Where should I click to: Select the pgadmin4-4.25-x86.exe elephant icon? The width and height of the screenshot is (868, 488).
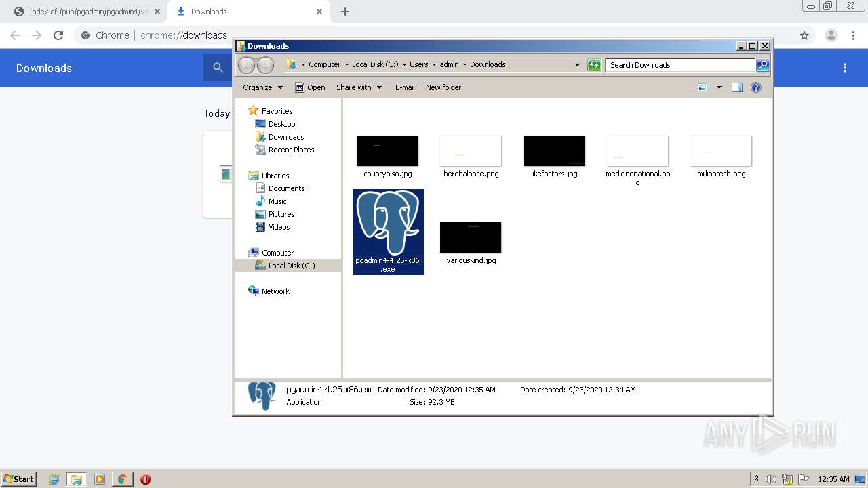point(388,224)
